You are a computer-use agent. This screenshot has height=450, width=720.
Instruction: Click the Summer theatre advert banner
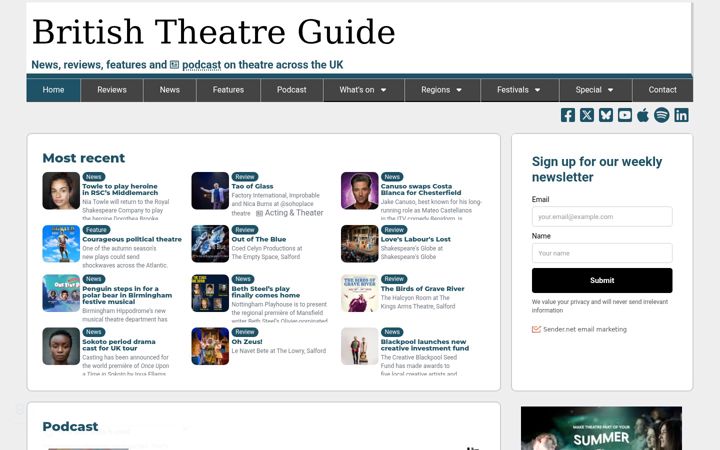(601, 428)
